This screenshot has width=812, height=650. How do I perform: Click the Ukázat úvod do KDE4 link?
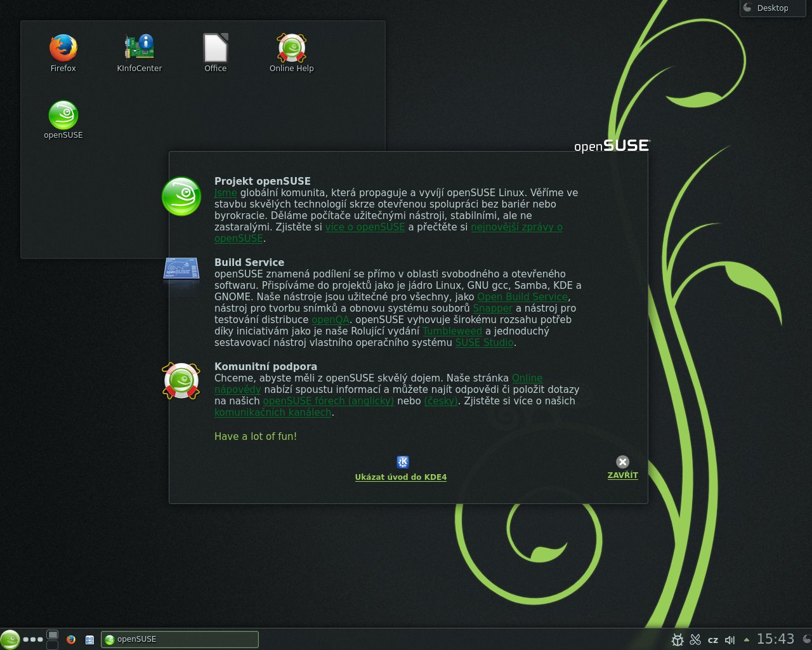point(401,477)
